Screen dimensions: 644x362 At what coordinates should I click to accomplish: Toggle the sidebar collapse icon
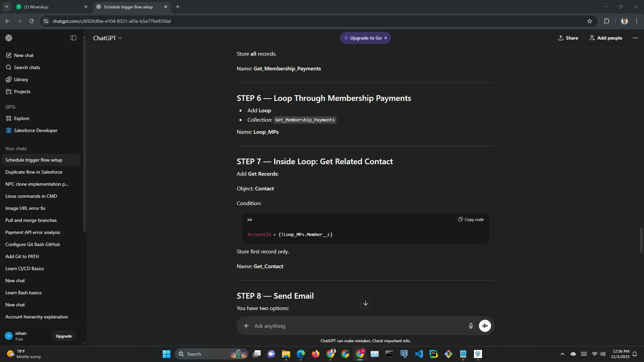coord(73,38)
